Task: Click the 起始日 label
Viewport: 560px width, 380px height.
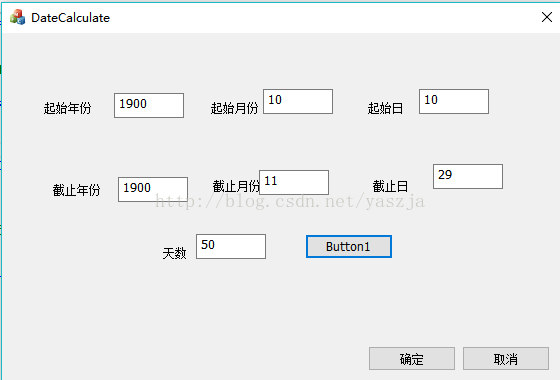Action: click(x=385, y=108)
